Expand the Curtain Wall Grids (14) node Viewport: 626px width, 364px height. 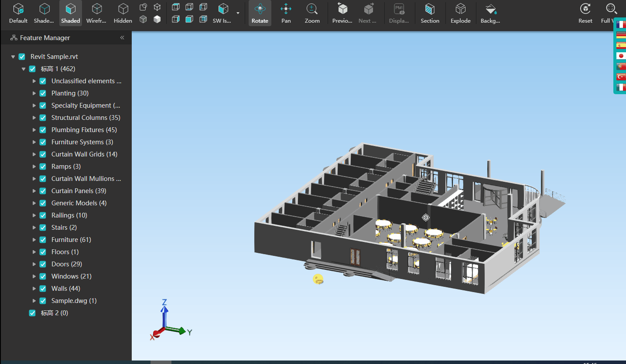pyautogui.click(x=34, y=154)
